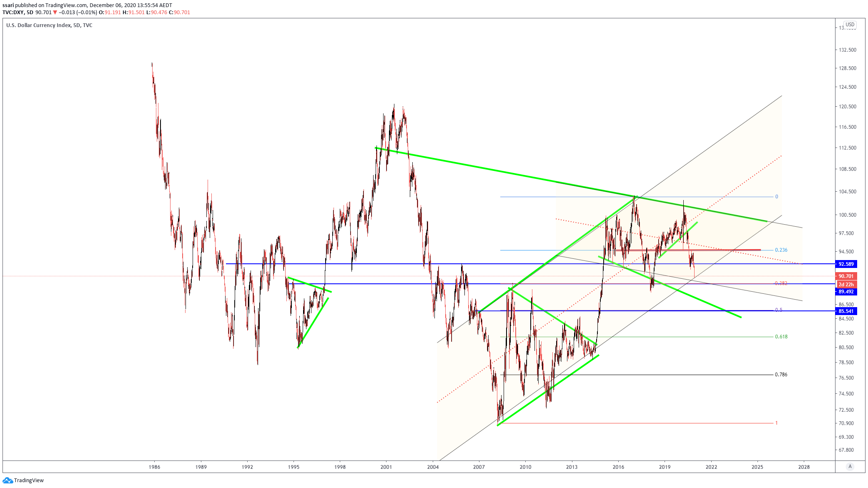Screen dimensions: 868x488
Task: Click the 97.500 price axis value
Action: (846, 233)
